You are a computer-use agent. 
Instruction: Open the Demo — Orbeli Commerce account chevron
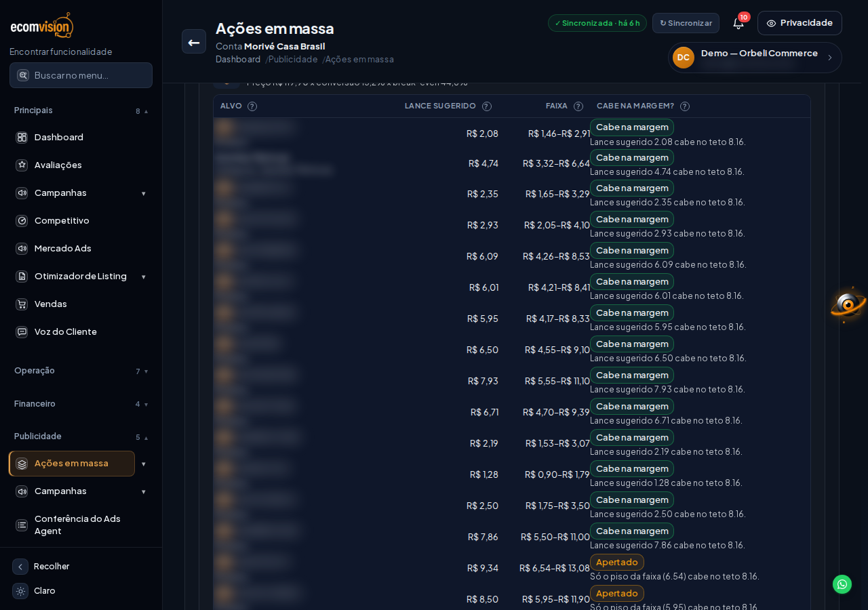coord(829,58)
